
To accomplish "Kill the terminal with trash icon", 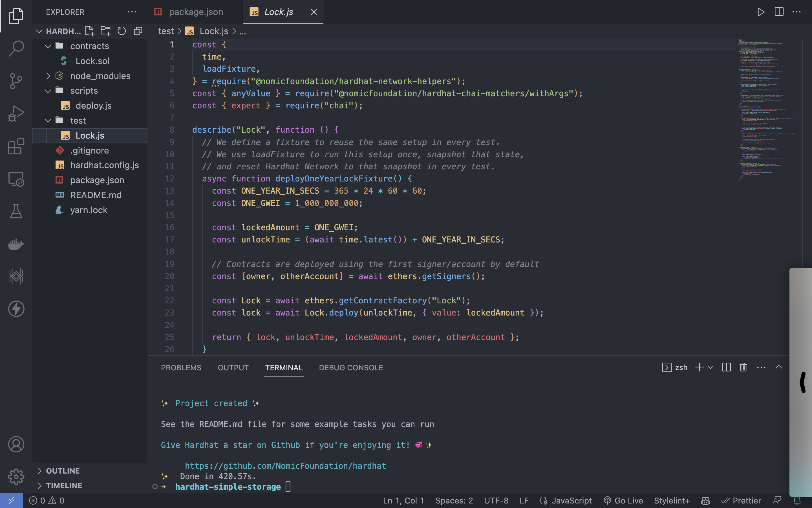I will tap(743, 367).
